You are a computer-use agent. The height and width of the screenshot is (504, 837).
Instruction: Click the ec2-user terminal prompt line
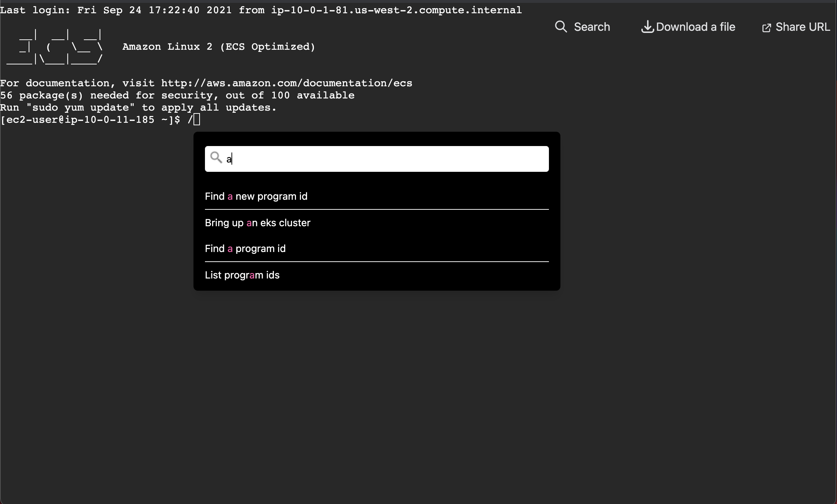pos(100,120)
